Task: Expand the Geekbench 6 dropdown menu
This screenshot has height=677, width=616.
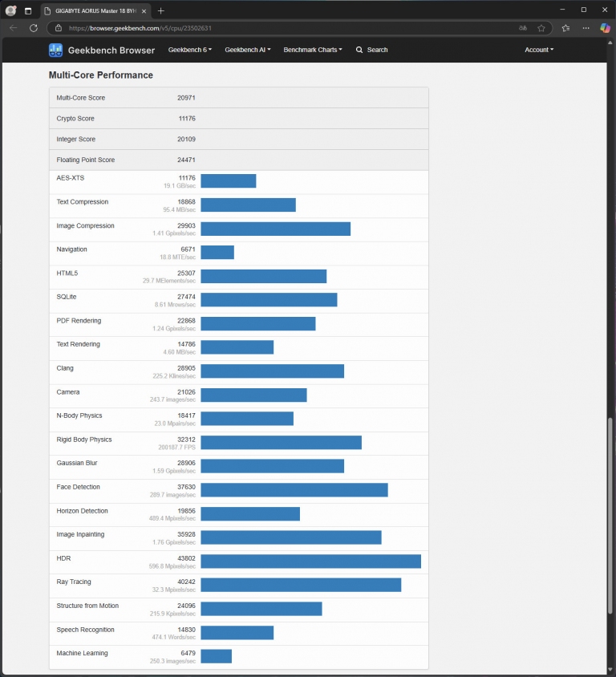Action: [190, 50]
